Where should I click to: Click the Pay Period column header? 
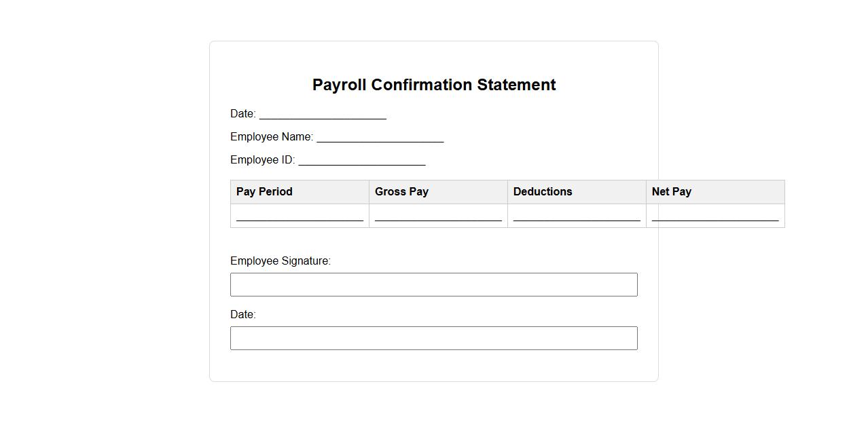pyautogui.click(x=264, y=192)
